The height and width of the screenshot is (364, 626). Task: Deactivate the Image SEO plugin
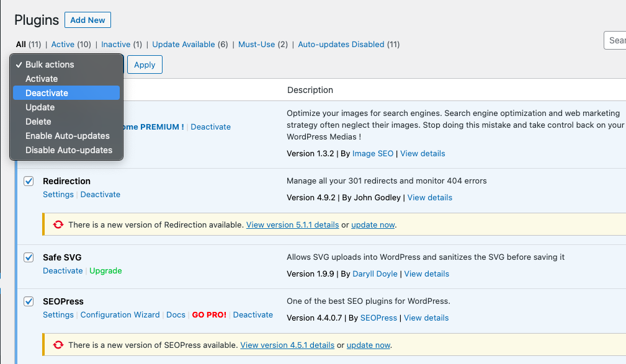[211, 127]
